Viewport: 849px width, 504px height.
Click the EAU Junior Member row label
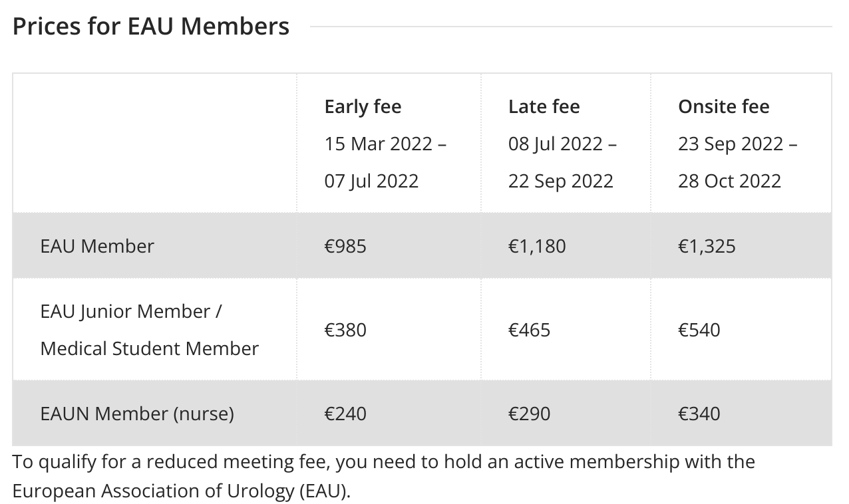150,330
